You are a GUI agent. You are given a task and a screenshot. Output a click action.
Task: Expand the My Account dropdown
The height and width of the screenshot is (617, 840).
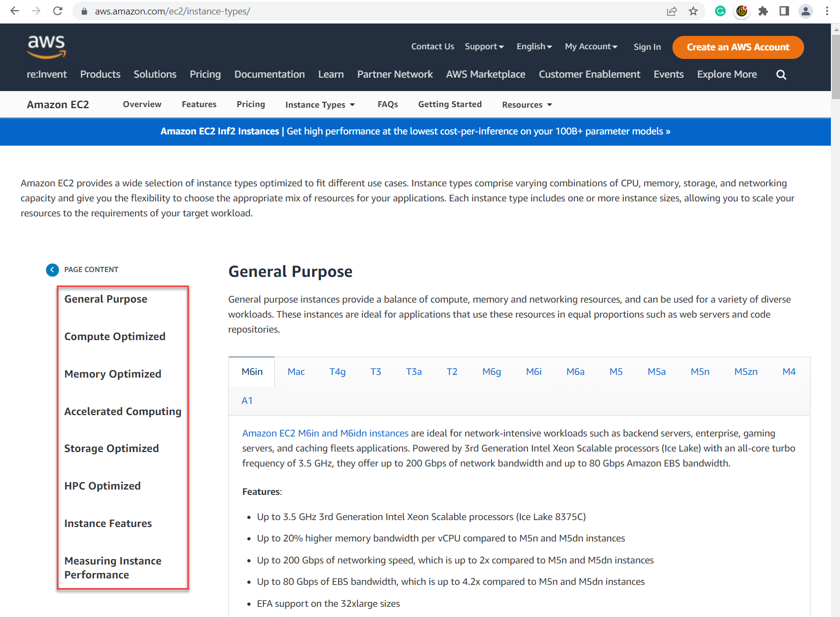click(x=591, y=47)
